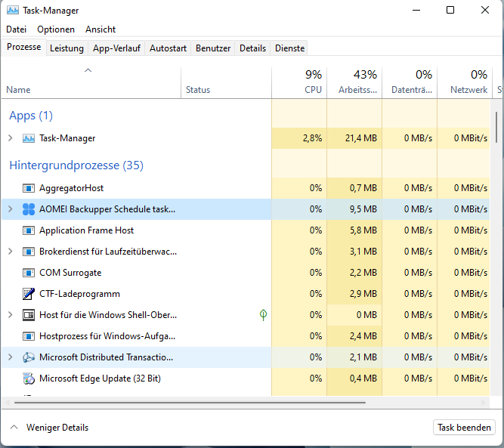
Task: Click the green leaf efficiency status icon
Action: click(263, 314)
